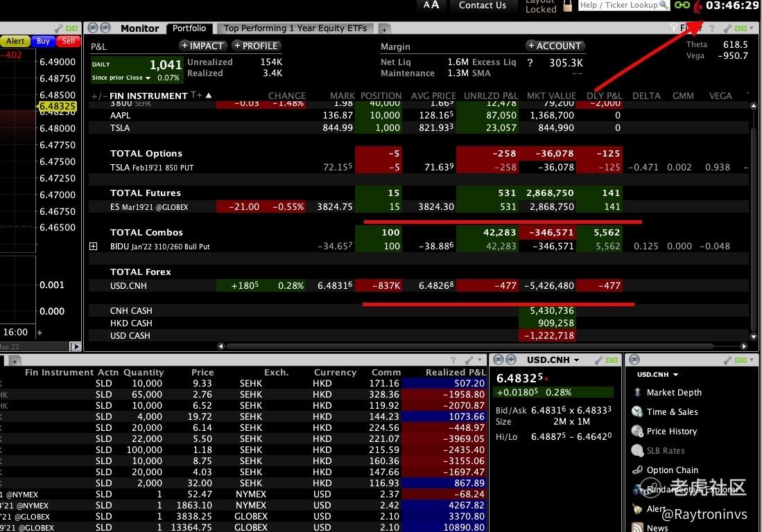Click the round plus icon in USD.CNH quote panel
This screenshot has height=532, width=762.
click(x=511, y=360)
